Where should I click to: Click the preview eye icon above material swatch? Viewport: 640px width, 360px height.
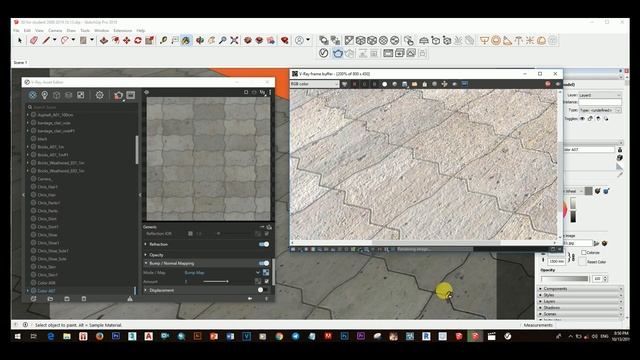(147, 92)
